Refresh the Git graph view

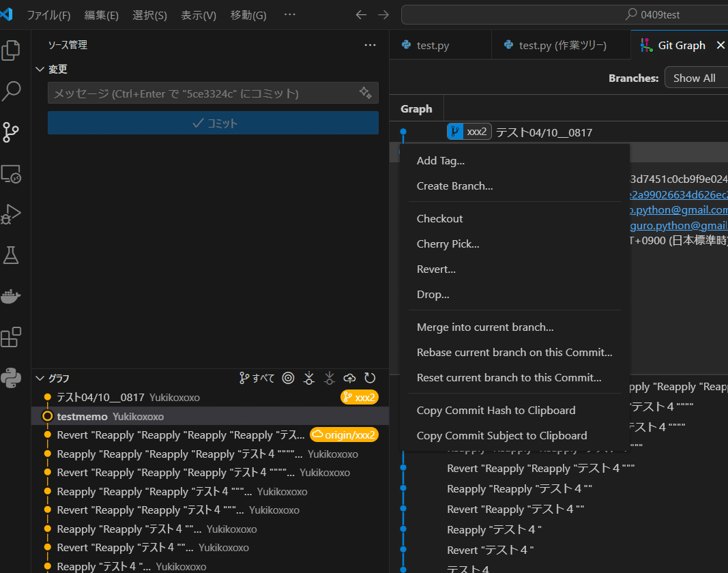370,378
